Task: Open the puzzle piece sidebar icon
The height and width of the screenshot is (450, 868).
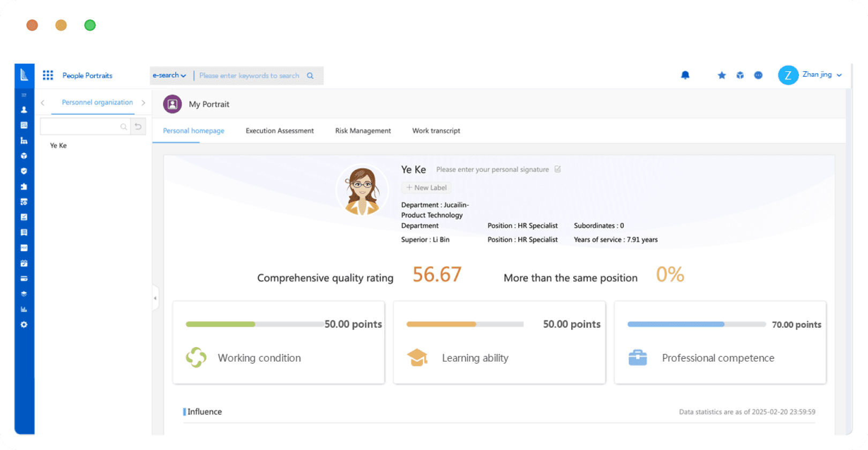Action: (x=24, y=186)
